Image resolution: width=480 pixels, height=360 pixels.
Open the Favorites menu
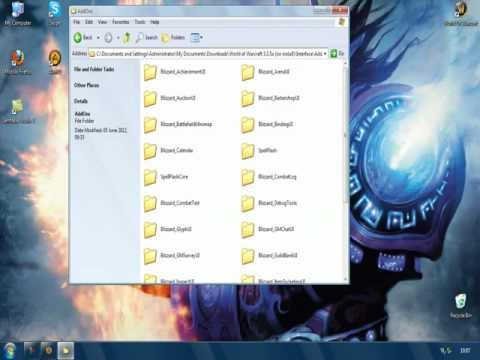click(x=121, y=22)
